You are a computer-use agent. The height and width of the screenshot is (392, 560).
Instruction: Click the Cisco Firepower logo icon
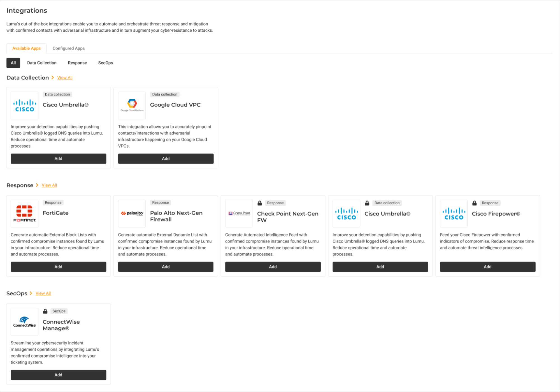click(x=454, y=213)
